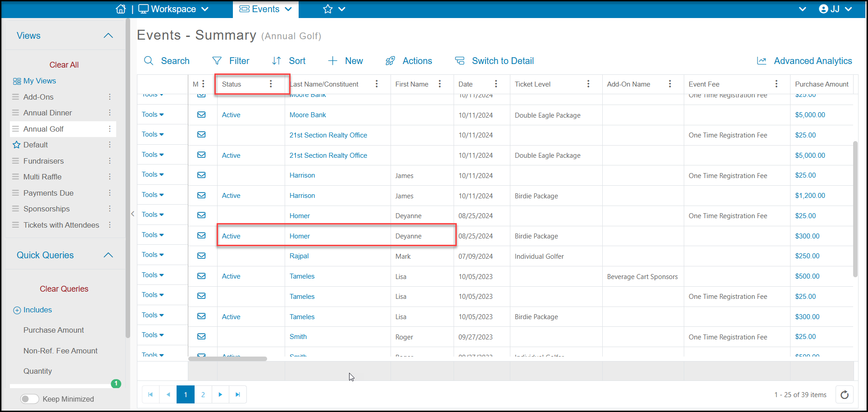Collapse the Views panel
868x412 pixels.
[108, 36]
